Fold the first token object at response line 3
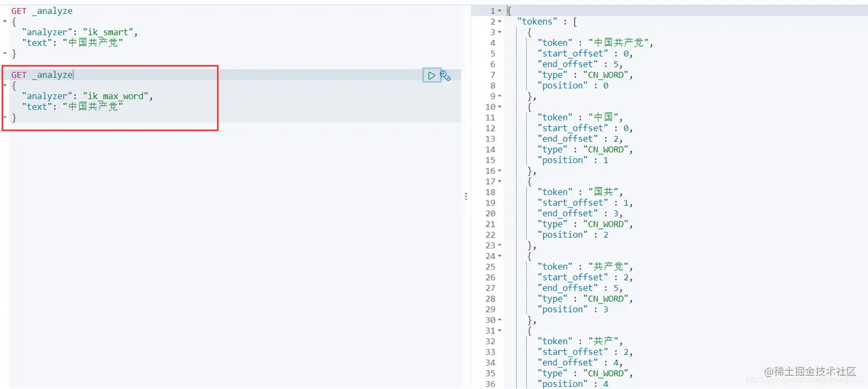 pos(499,32)
